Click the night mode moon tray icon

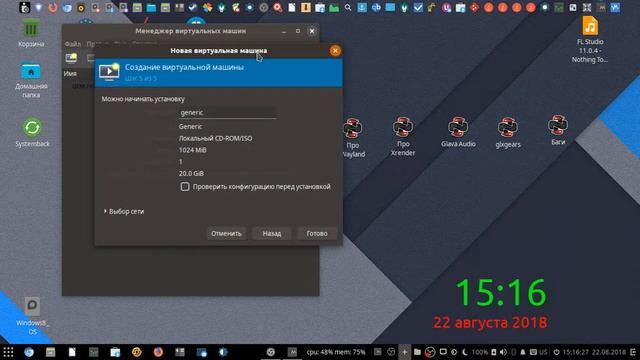coord(465,352)
